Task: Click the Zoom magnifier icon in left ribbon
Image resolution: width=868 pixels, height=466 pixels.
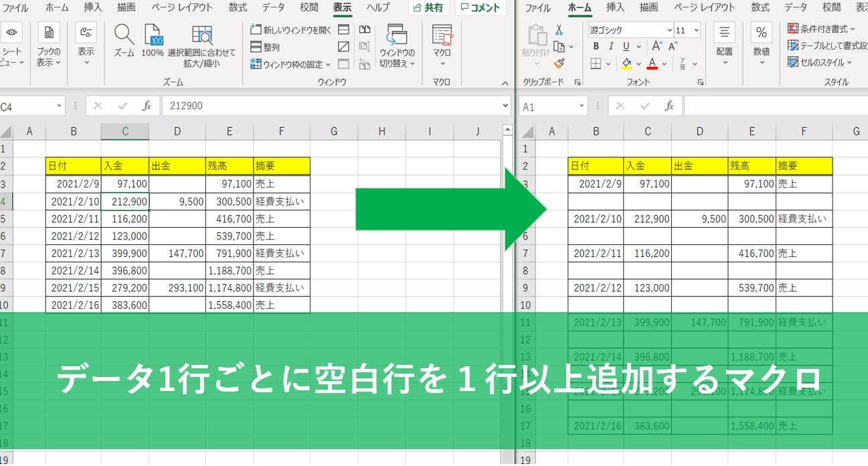Action: pos(124,40)
